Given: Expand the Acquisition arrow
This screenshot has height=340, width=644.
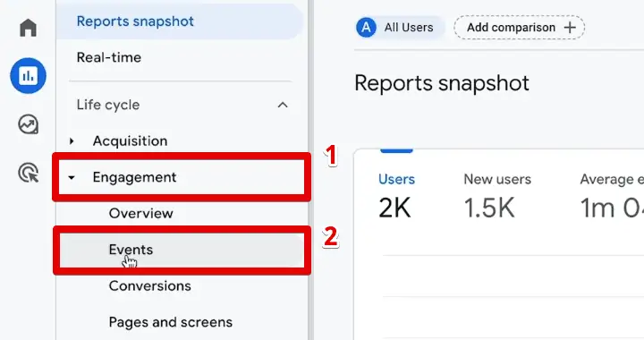Looking at the screenshot, I should tap(72, 141).
